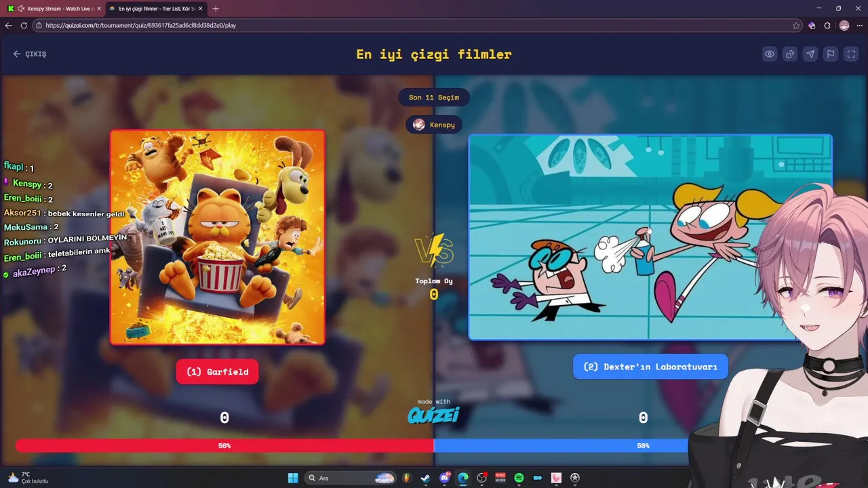Vote for (2) Dexter'ın Laboratuvarı button

coord(650,367)
